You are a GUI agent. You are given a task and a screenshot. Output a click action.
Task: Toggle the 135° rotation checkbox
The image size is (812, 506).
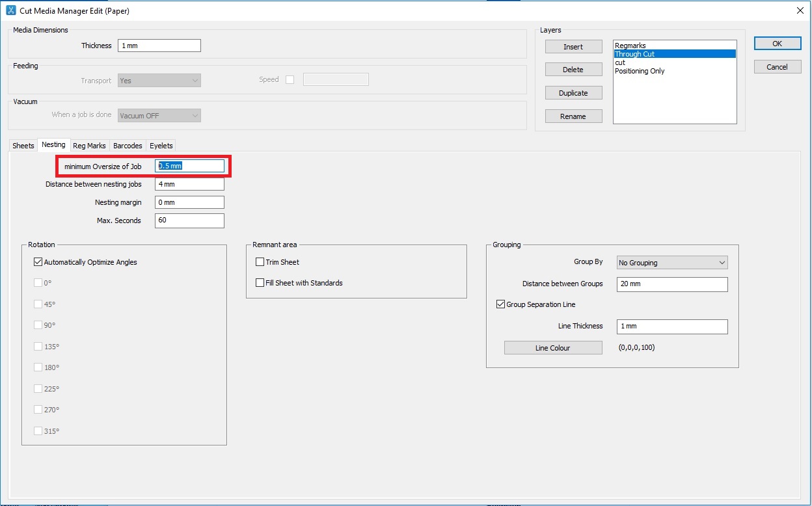38,346
